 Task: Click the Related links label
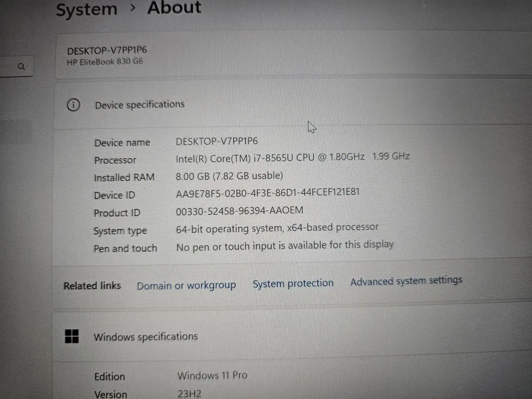[92, 286]
